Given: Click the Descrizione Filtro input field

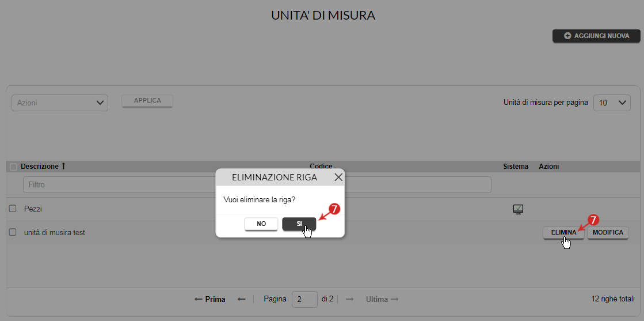Looking at the screenshot, I should 119,185.
